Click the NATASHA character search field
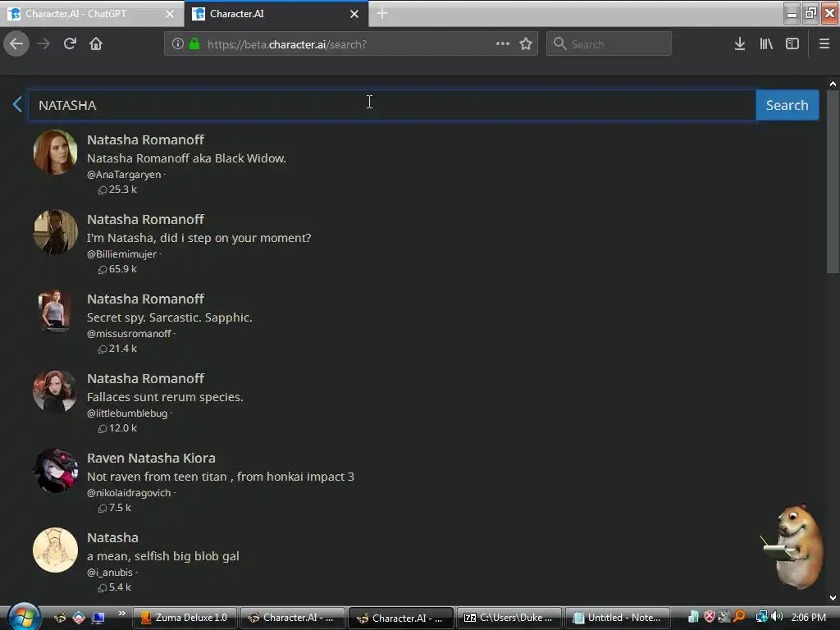 coord(391,105)
